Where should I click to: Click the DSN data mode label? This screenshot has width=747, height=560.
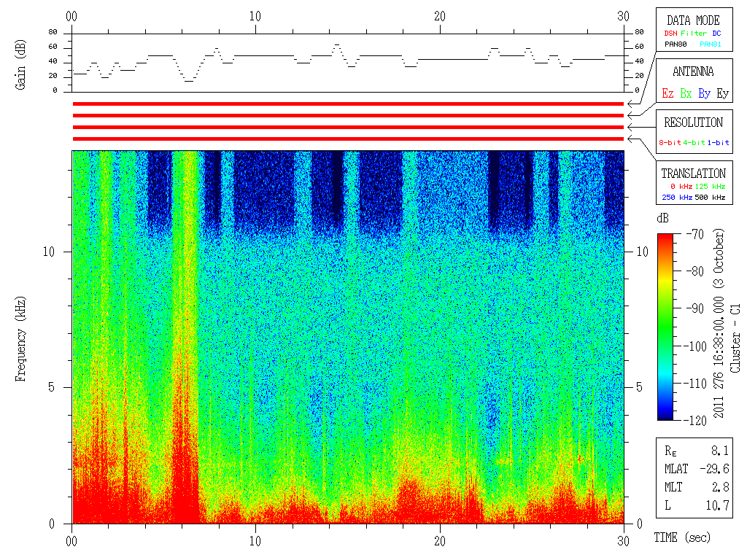[670, 34]
